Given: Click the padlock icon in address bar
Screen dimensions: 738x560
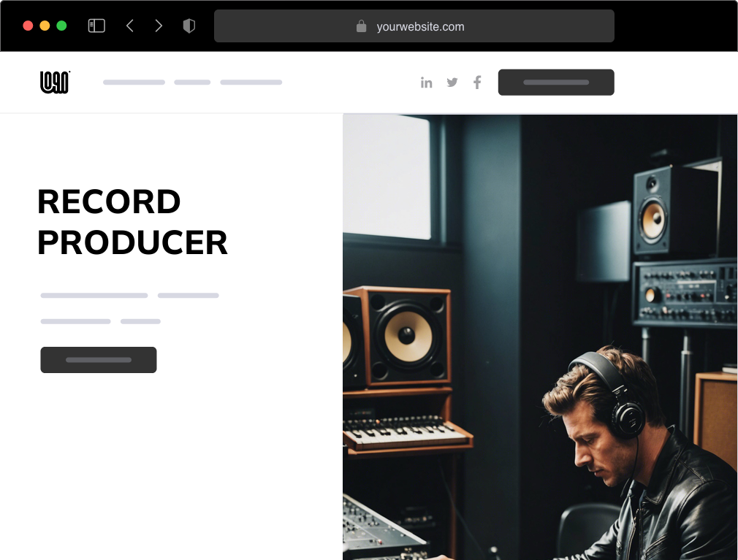Looking at the screenshot, I should [x=361, y=26].
